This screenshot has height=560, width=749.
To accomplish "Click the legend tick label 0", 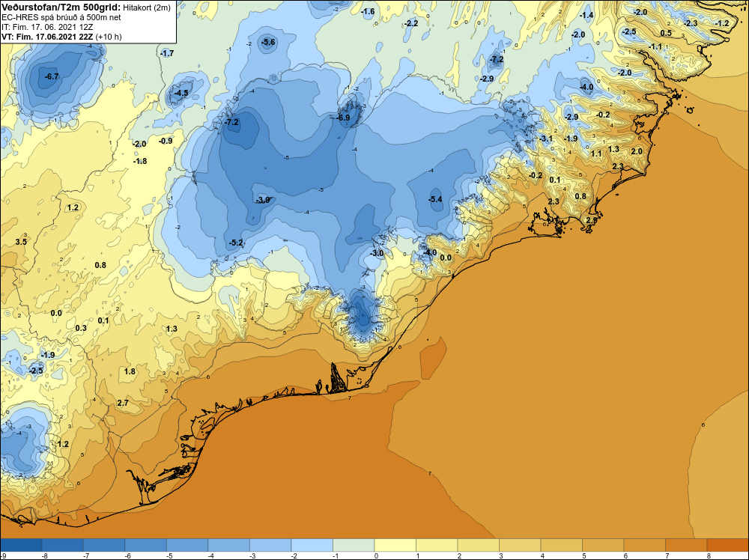I will coord(376,556).
